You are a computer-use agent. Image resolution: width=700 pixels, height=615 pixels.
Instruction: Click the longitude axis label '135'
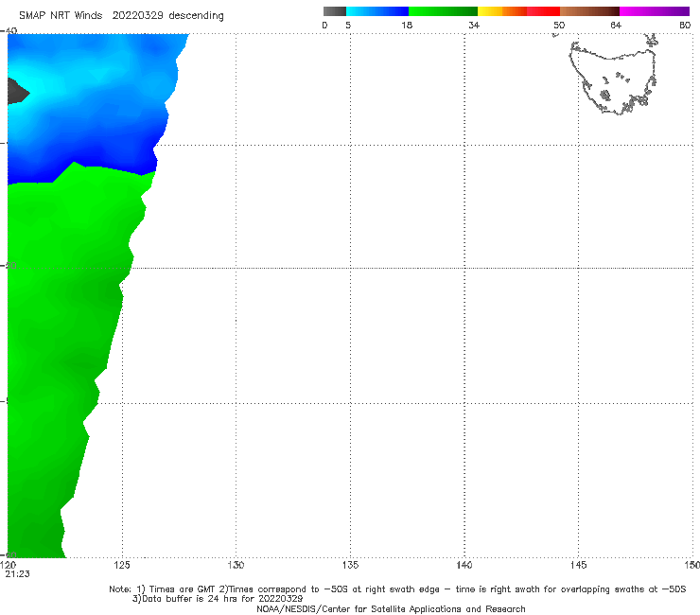[350, 566]
